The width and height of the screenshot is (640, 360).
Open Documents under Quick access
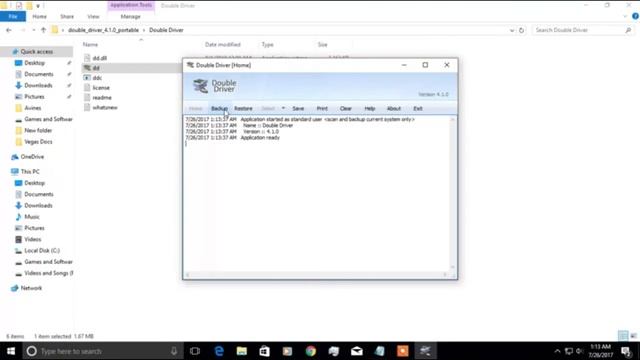click(x=39, y=74)
